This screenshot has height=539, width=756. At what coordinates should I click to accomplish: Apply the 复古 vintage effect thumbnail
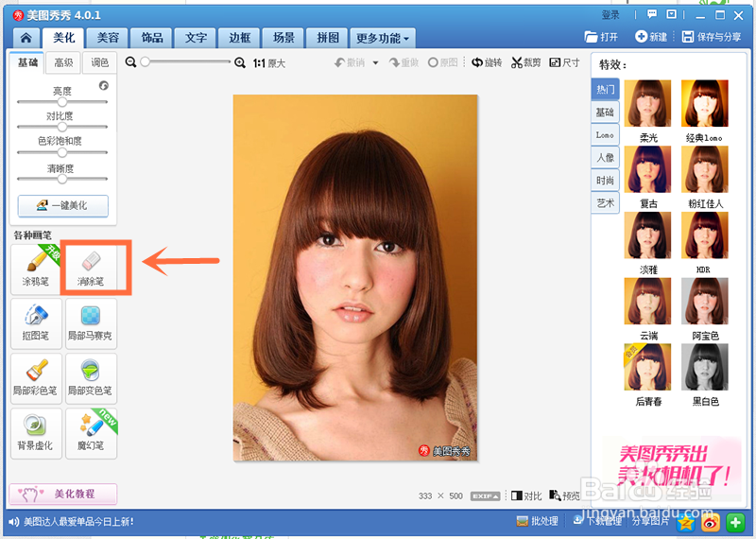(647, 169)
